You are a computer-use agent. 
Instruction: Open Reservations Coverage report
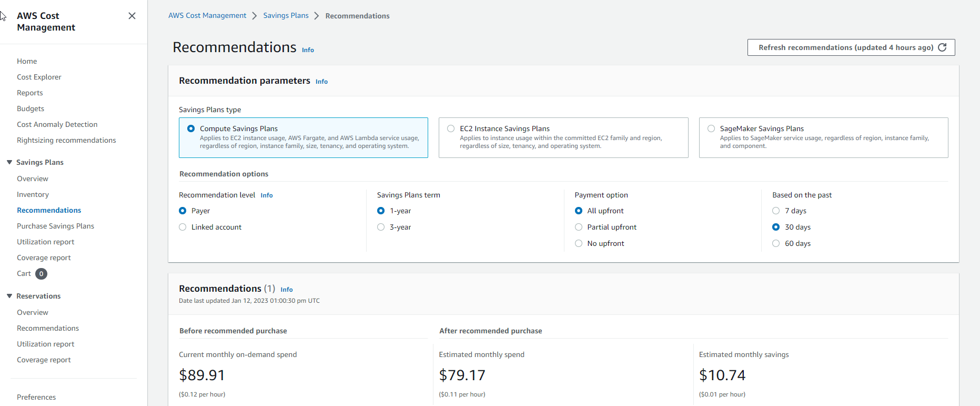(44, 360)
